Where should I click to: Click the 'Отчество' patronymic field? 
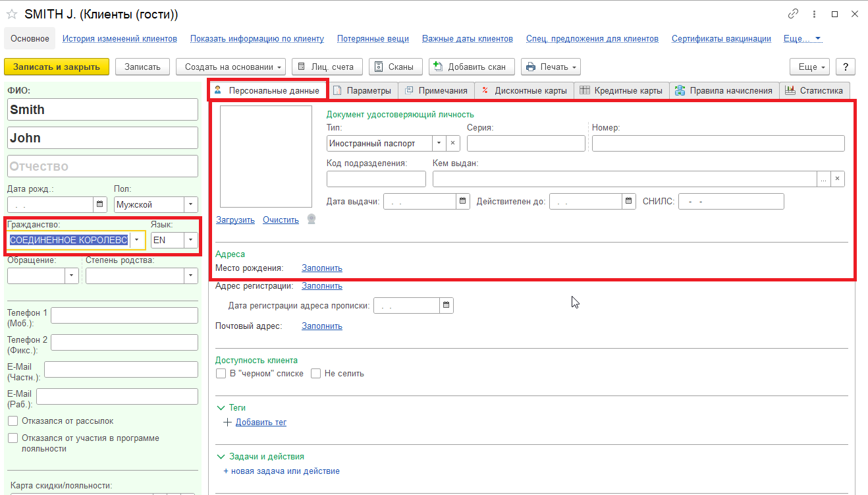[103, 166]
